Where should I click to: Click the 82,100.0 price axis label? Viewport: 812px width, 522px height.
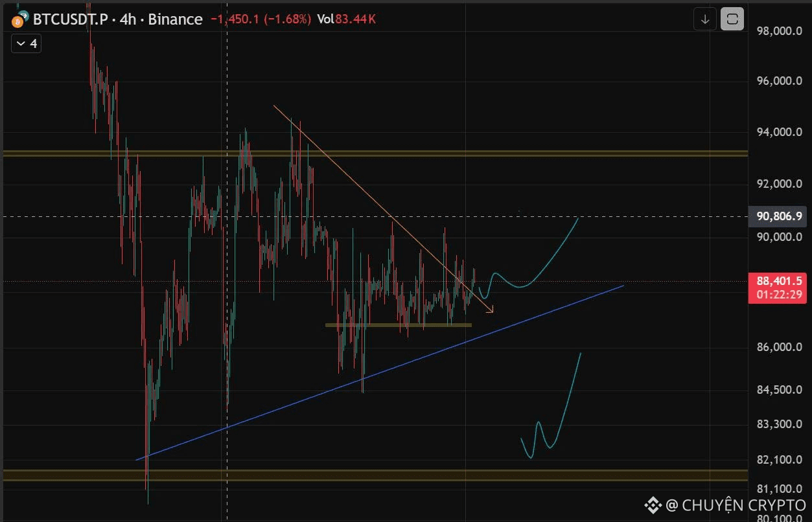coord(779,460)
